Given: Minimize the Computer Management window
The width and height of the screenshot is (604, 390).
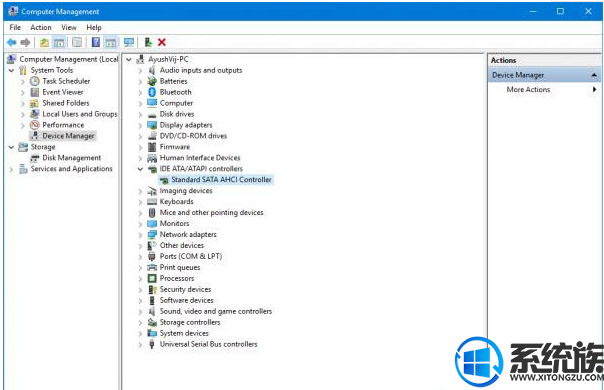Looking at the screenshot, I should [533, 12].
